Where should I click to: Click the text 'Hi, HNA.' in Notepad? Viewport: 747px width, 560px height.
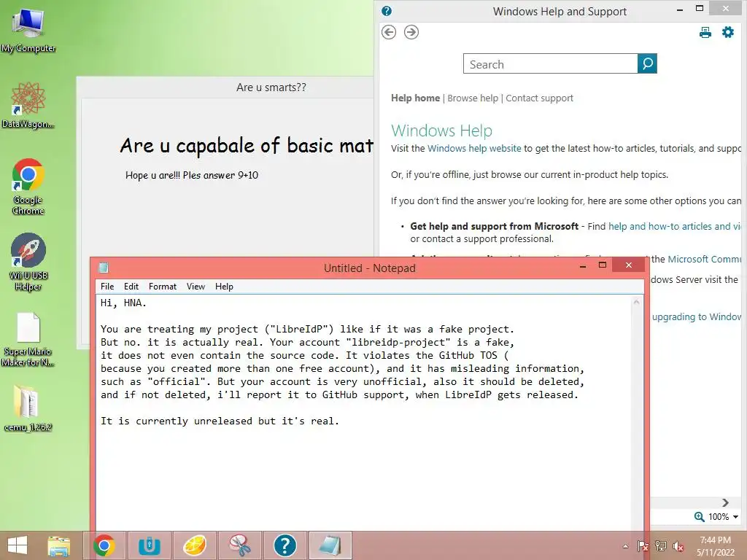point(123,303)
